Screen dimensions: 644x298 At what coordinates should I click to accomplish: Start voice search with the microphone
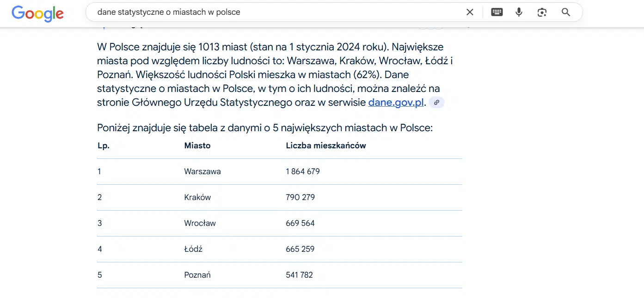coord(519,12)
